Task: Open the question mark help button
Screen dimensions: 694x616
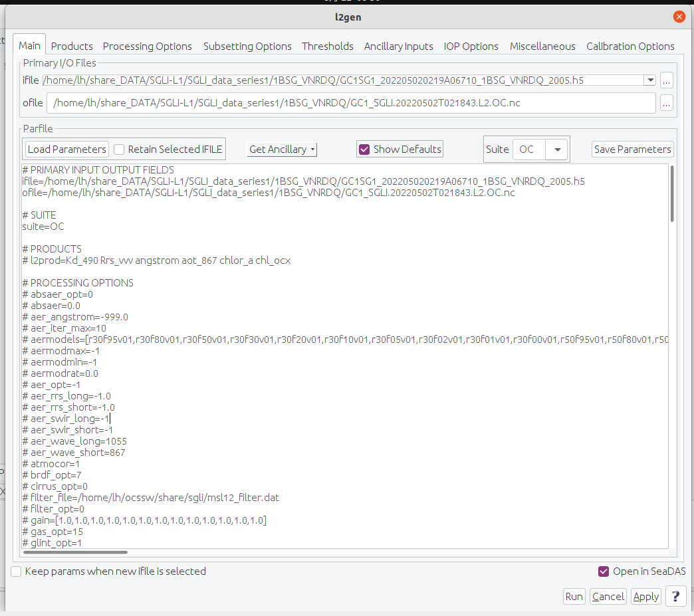Action: 675,596
